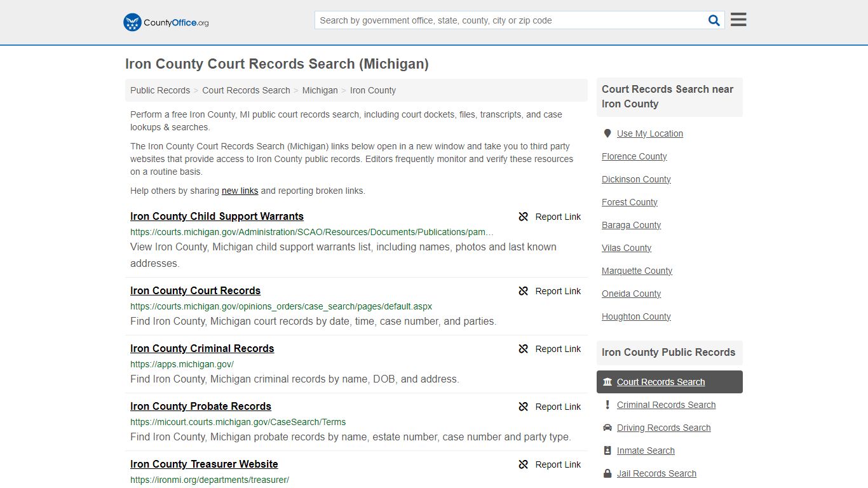Screen dimensions: 868x488
Task: Open Baraga County link
Action: pyautogui.click(x=631, y=225)
